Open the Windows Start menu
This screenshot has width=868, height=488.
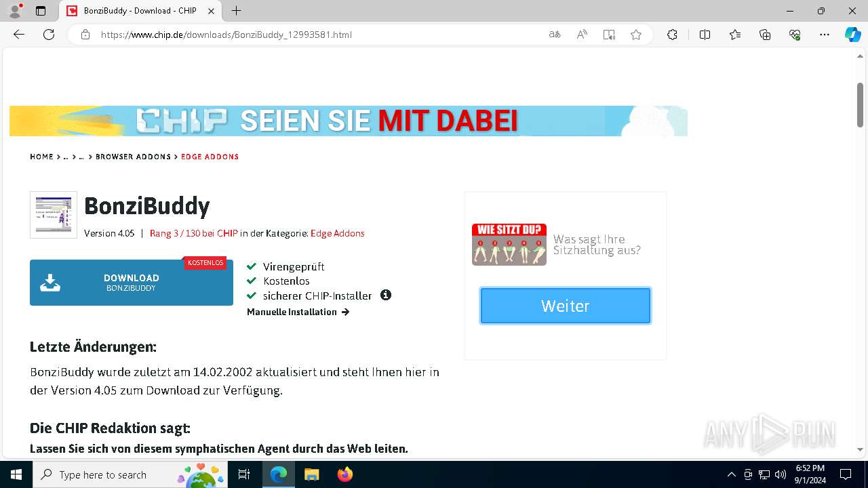(x=16, y=474)
